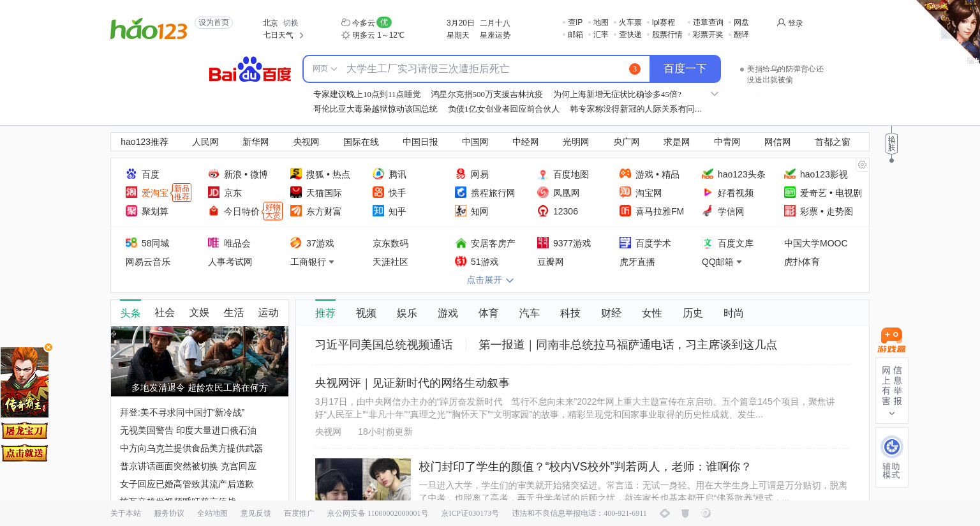Expand the seven-day weather arrow
The width and height of the screenshot is (980, 526).
(301, 35)
